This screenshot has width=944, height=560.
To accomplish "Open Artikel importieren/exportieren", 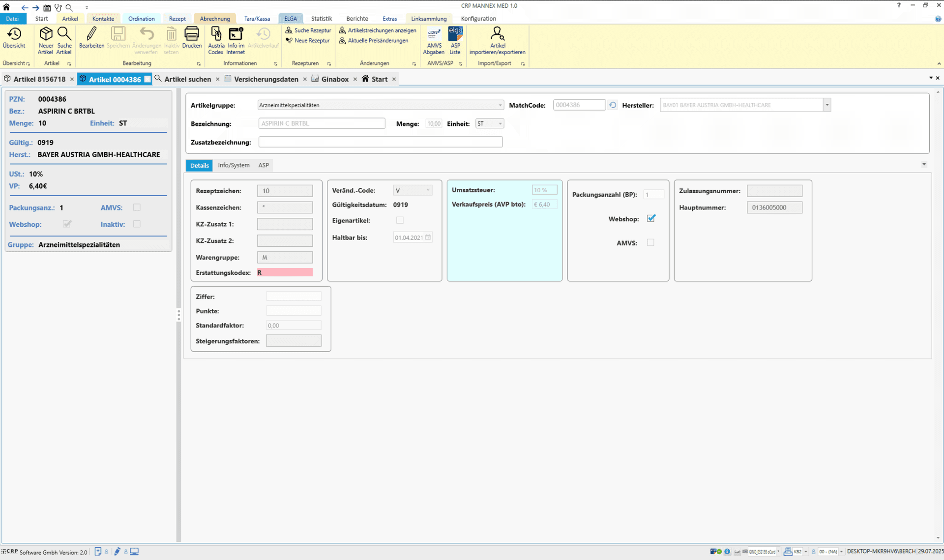I will pos(497,41).
